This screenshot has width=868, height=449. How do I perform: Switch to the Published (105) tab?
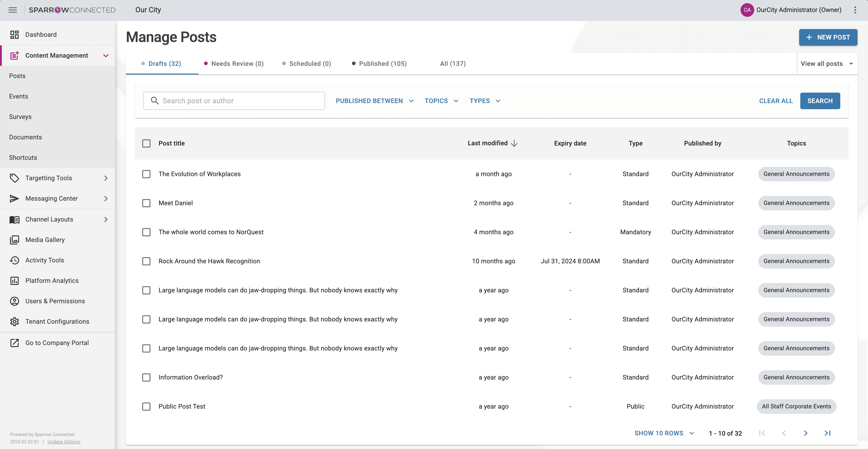tap(379, 64)
